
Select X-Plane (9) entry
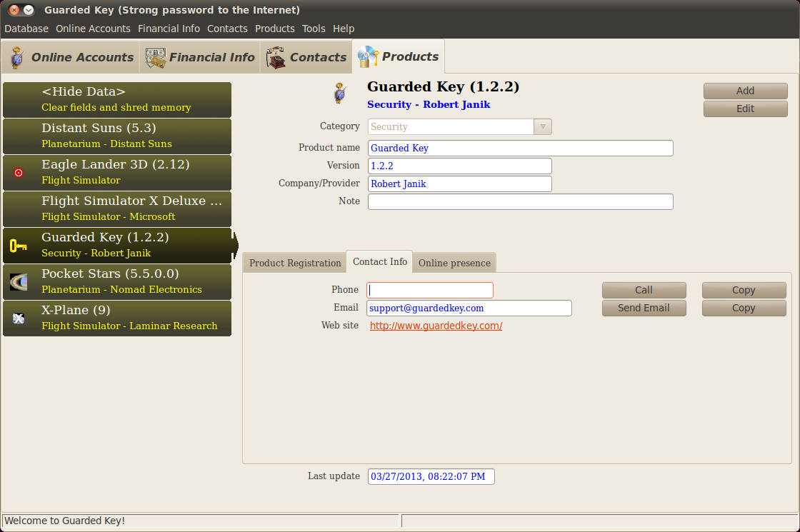117,318
